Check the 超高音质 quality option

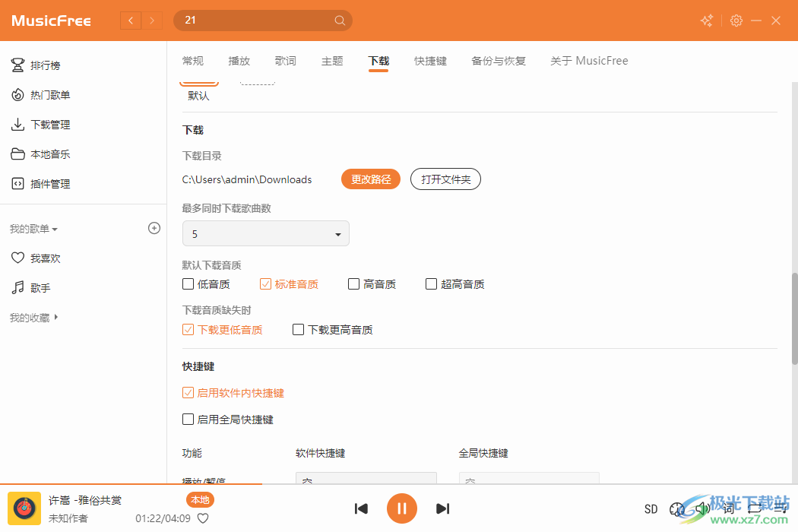click(455, 284)
